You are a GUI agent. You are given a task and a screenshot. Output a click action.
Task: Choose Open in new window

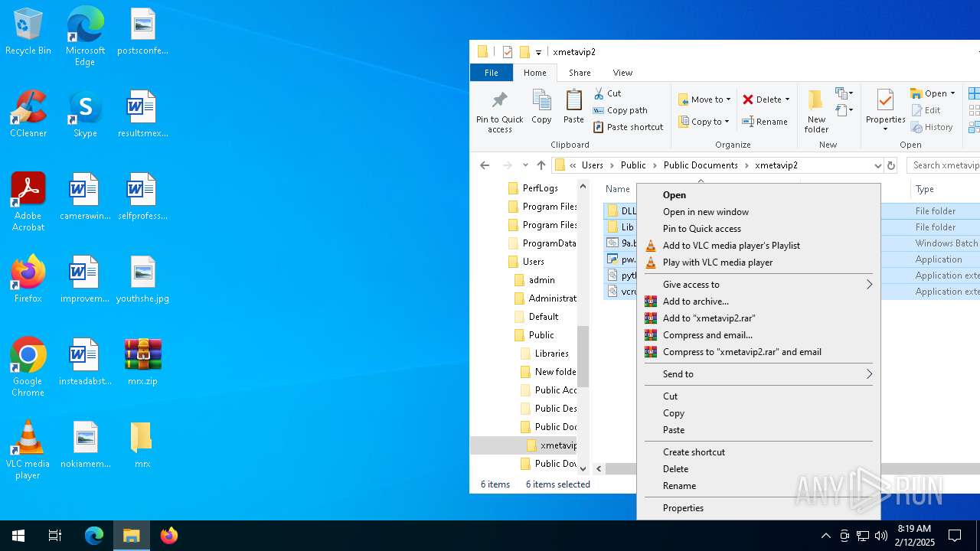tap(759, 211)
